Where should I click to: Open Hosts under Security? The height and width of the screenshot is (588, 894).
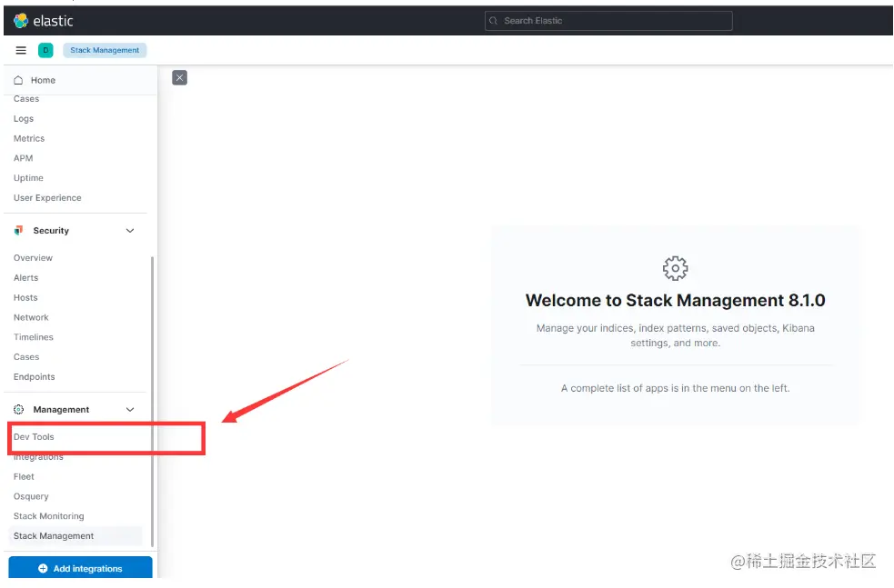(x=25, y=297)
